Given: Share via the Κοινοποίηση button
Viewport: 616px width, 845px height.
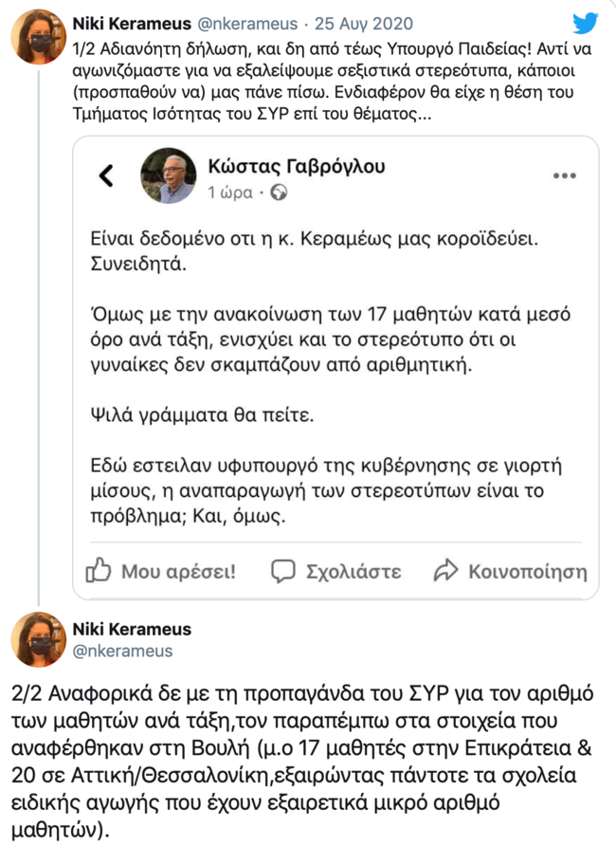Looking at the screenshot, I should pyautogui.click(x=510, y=572).
